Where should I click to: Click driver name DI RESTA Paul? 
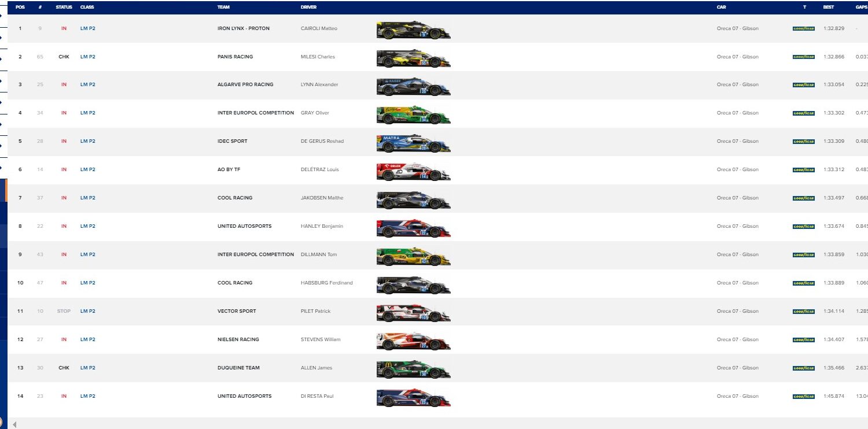[x=317, y=396]
